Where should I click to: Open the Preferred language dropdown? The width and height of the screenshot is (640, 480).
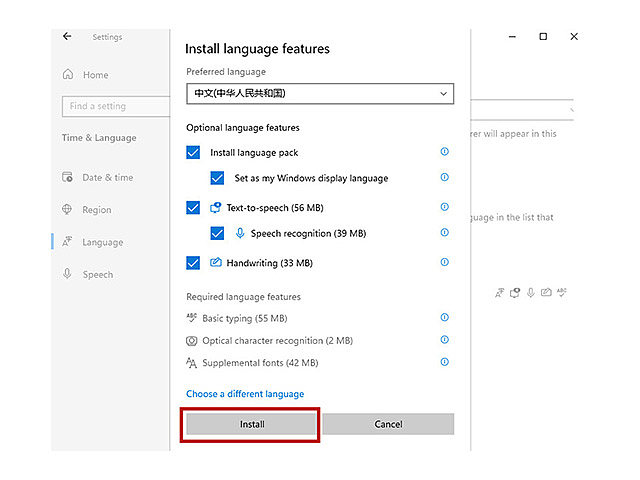pyautogui.click(x=320, y=93)
